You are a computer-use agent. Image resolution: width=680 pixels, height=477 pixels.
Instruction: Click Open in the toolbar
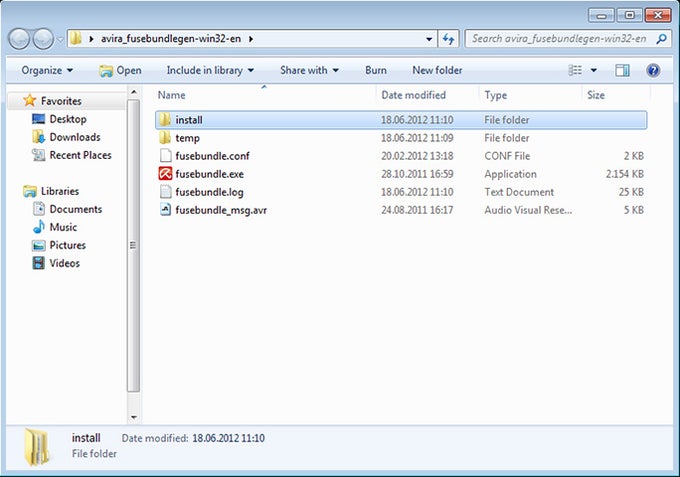(x=121, y=70)
